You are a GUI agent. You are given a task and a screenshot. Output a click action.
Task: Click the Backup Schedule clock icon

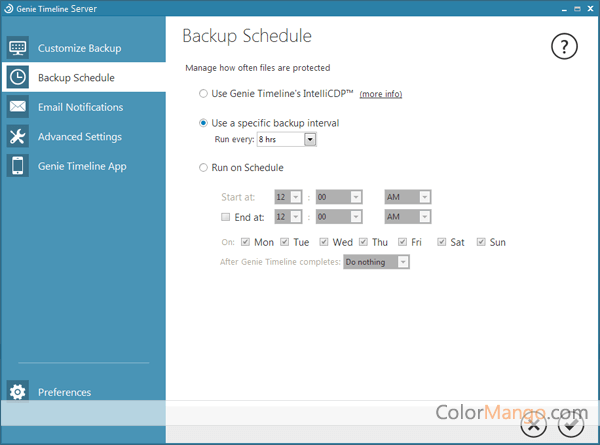click(17, 77)
